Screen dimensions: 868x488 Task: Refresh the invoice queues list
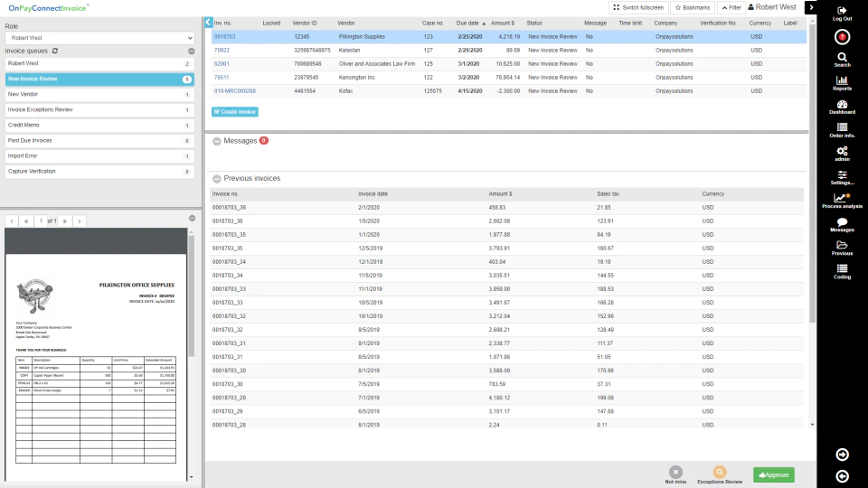point(55,51)
